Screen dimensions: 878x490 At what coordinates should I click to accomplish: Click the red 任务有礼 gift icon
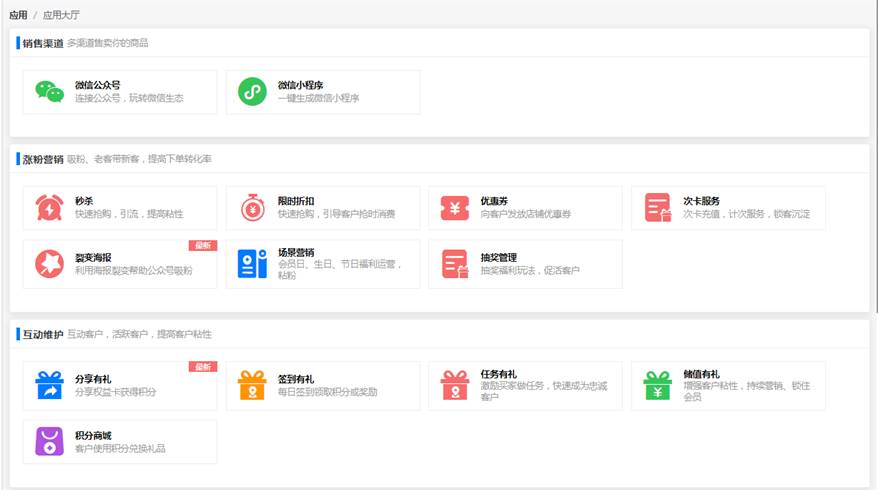pos(455,385)
